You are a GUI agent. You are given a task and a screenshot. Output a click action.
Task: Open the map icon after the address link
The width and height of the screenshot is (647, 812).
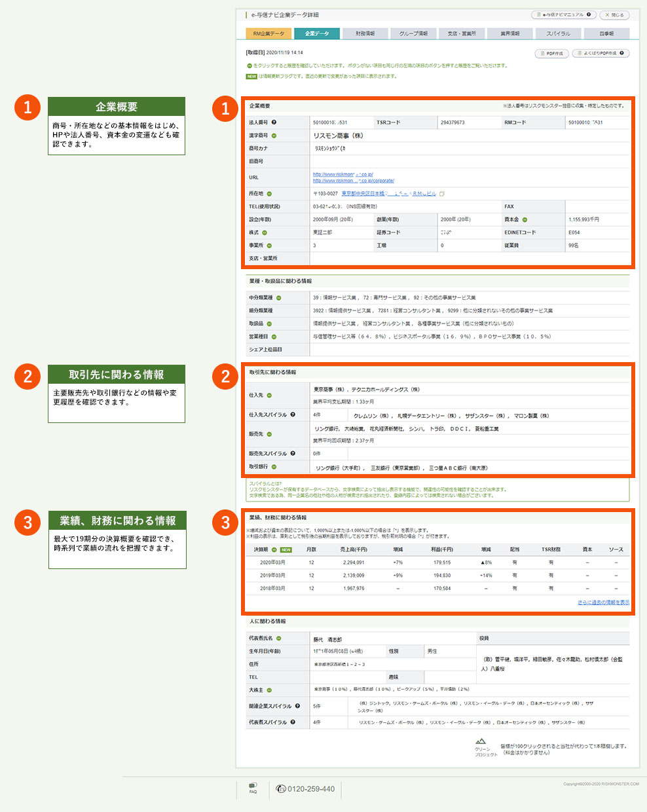[442, 194]
